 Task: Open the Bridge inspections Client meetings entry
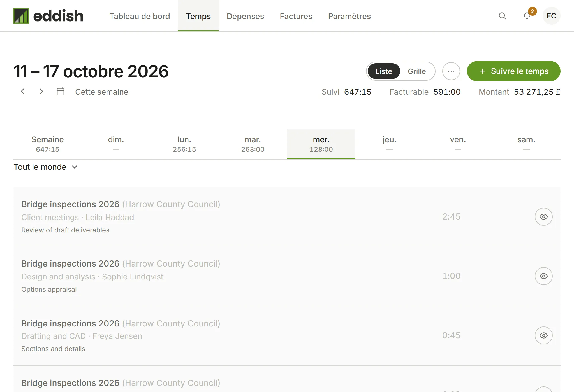(287, 217)
